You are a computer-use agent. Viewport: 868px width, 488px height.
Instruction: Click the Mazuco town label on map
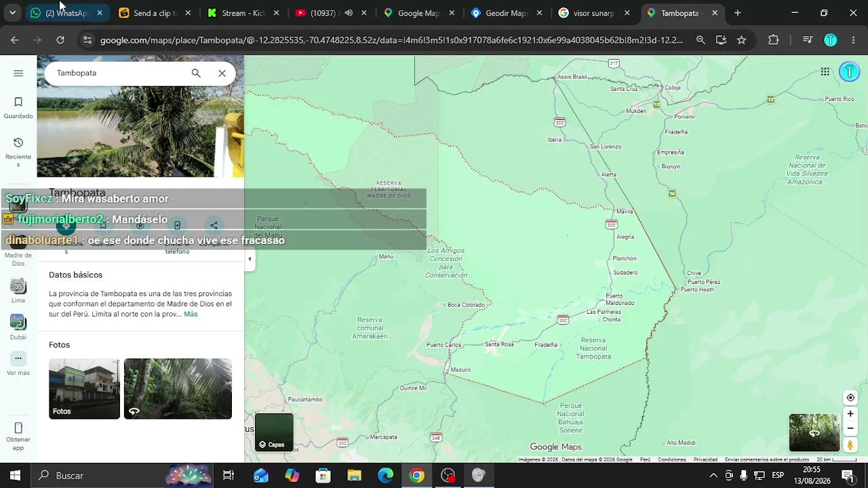[460, 370]
